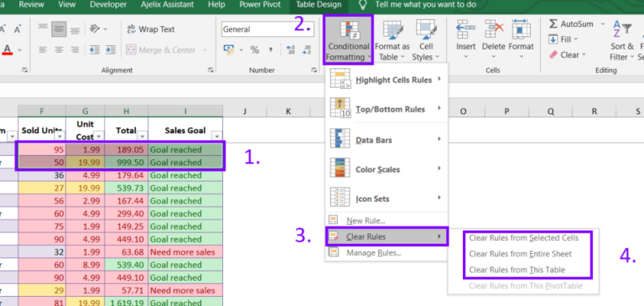This screenshot has height=306, width=644.
Task: Open the Conditional Formatting menu button
Action: pos(348,40)
